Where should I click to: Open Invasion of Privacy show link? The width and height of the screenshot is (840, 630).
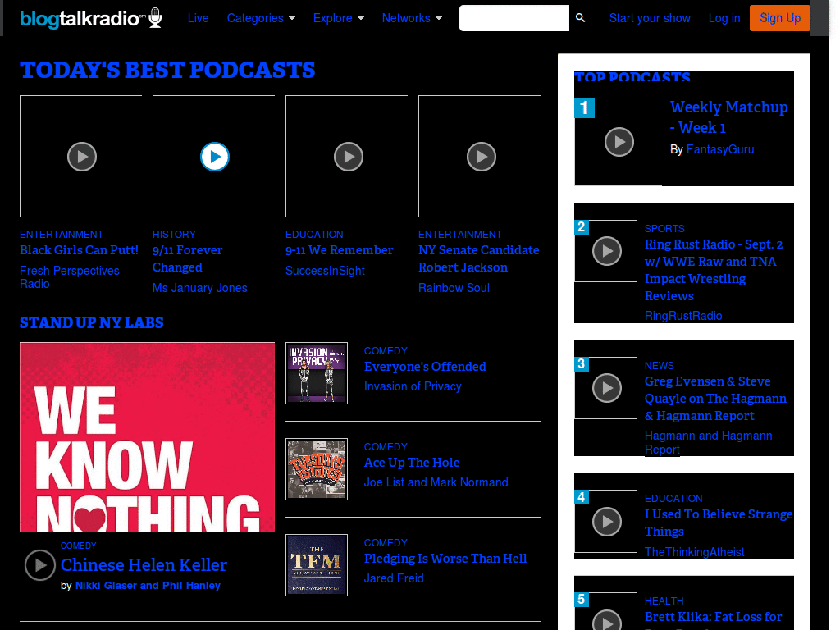point(413,386)
